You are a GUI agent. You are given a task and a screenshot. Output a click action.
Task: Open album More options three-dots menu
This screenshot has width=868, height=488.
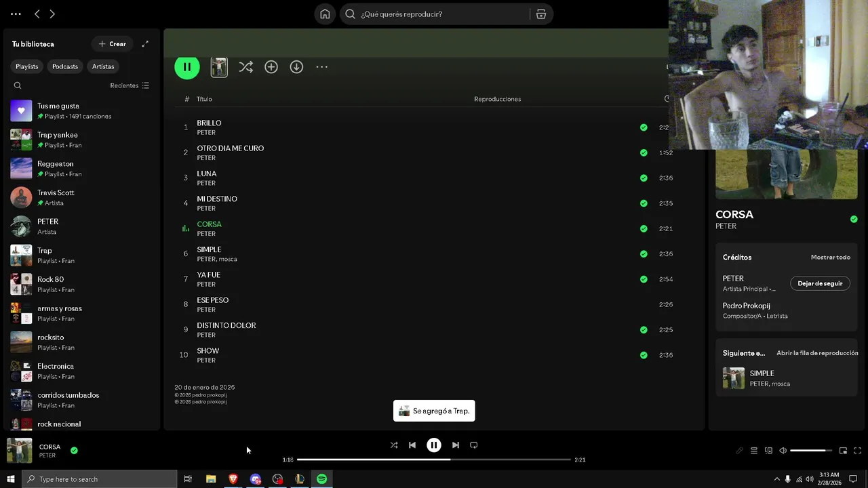click(321, 66)
